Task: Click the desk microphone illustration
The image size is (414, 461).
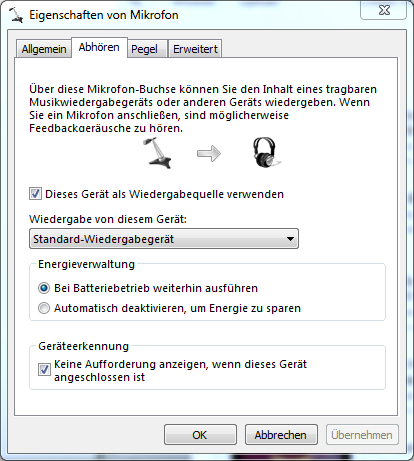Action: pos(157,153)
